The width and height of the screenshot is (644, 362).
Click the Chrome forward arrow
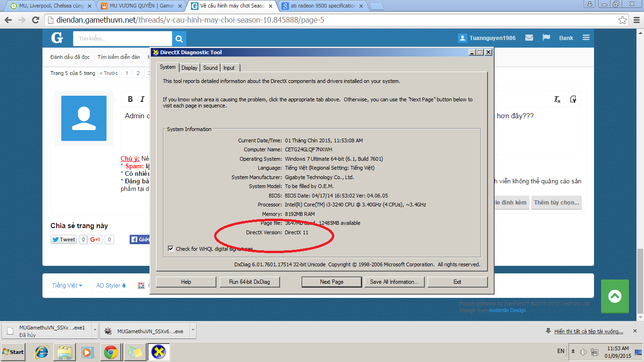(22, 20)
